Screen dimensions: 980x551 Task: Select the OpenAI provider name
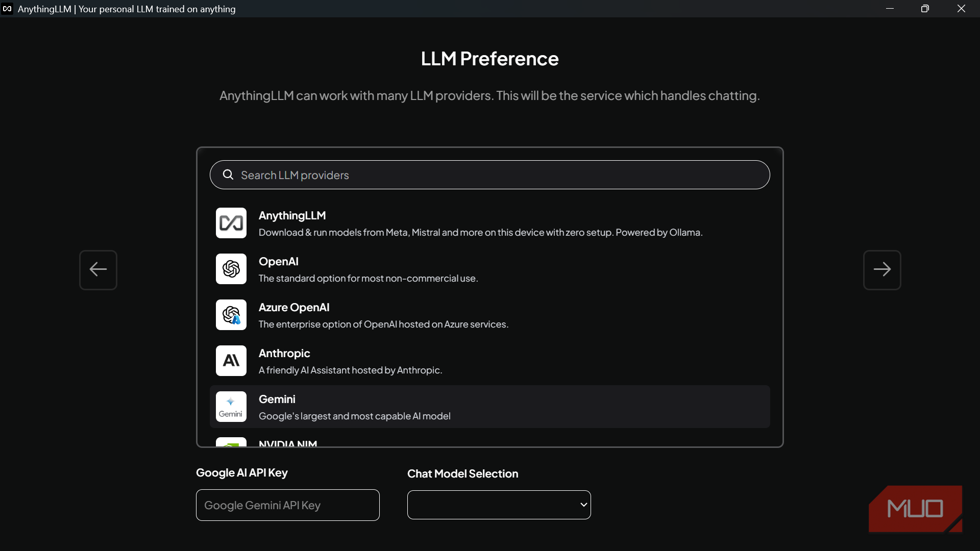[279, 262]
